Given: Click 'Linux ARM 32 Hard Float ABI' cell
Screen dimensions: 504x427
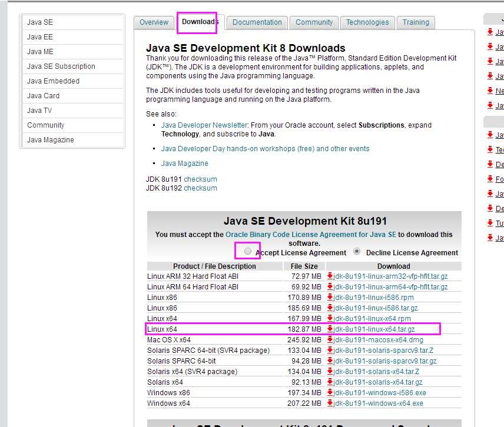Looking at the screenshot, I should (x=215, y=276).
